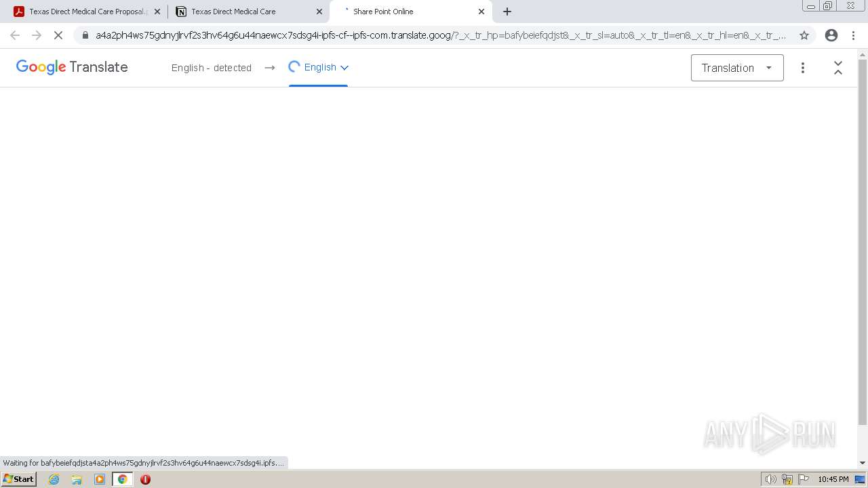Close the Texas Direct Medical Care Proposal tab

(x=157, y=12)
